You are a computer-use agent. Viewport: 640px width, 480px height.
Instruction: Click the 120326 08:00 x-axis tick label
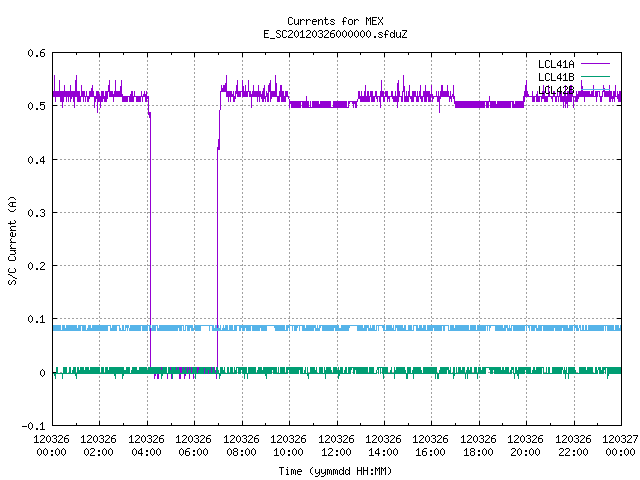coord(241,446)
